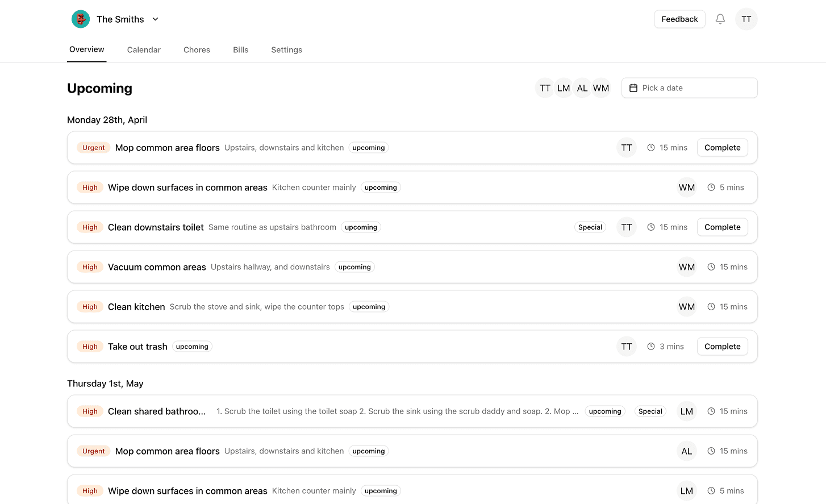Complete Monday's Mop common area floors chore
Image resolution: width=826 pixels, height=504 pixels.
point(723,148)
